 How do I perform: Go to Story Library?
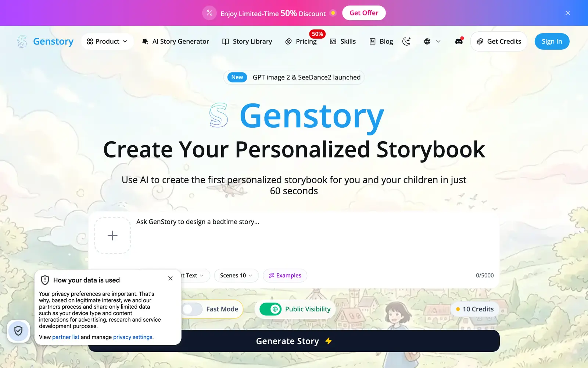point(247,42)
